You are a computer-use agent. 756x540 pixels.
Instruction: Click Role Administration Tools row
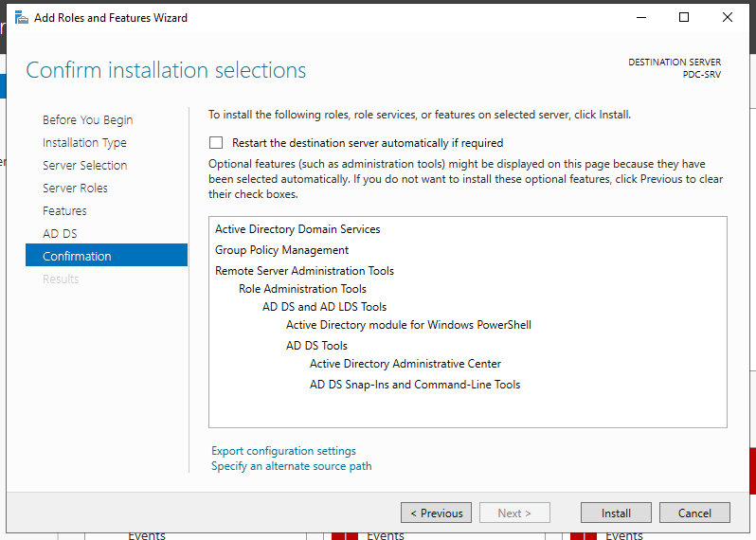[302, 289]
